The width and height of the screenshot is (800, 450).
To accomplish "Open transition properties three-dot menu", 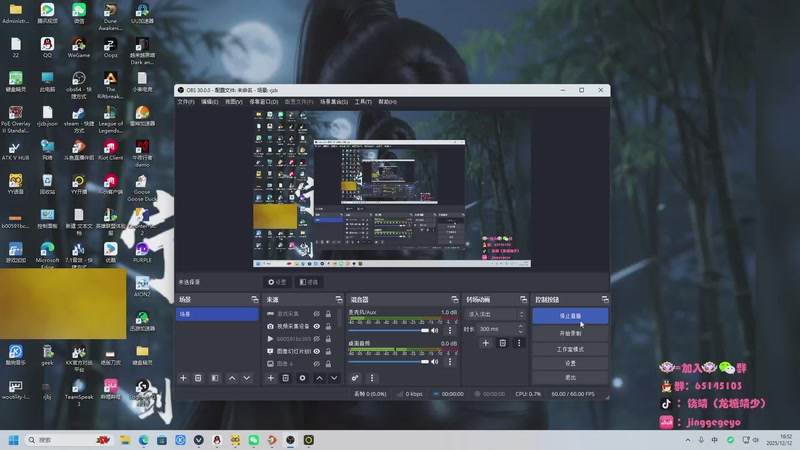I will point(519,343).
